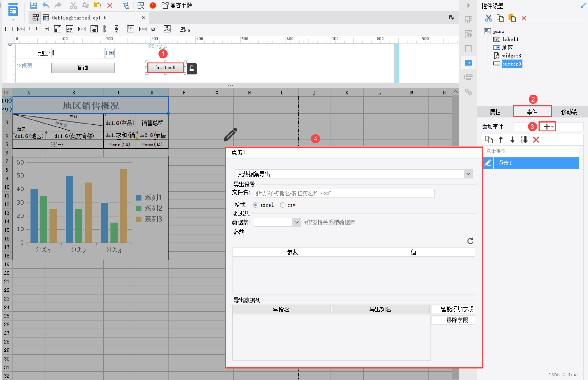The height and width of the screenshot is (380, 588).
Task: Copy the widget in the 控件设置 panel
Action: (x=500, y=18)
